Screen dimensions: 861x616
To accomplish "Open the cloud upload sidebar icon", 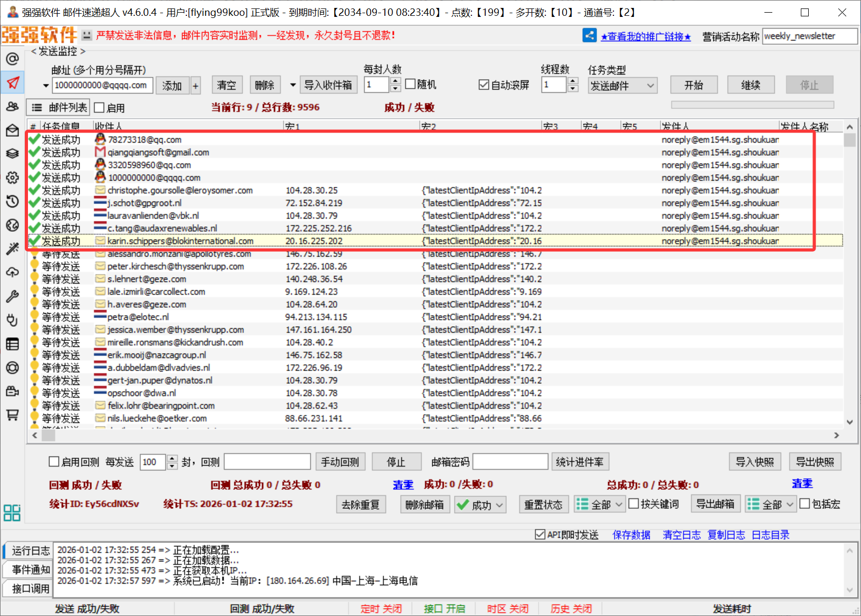I will [13, 272].
